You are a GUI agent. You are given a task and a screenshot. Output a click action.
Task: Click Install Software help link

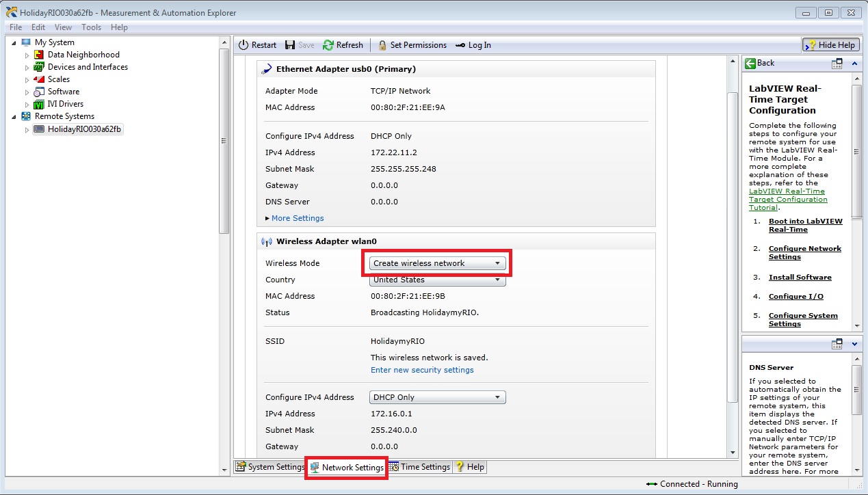(800, 278)
